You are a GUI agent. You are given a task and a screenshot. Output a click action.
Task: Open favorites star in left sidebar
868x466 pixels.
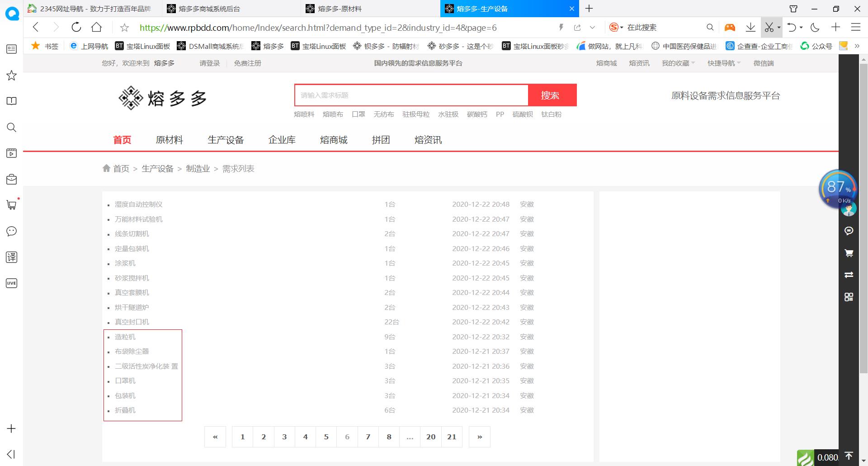point(11,75)
